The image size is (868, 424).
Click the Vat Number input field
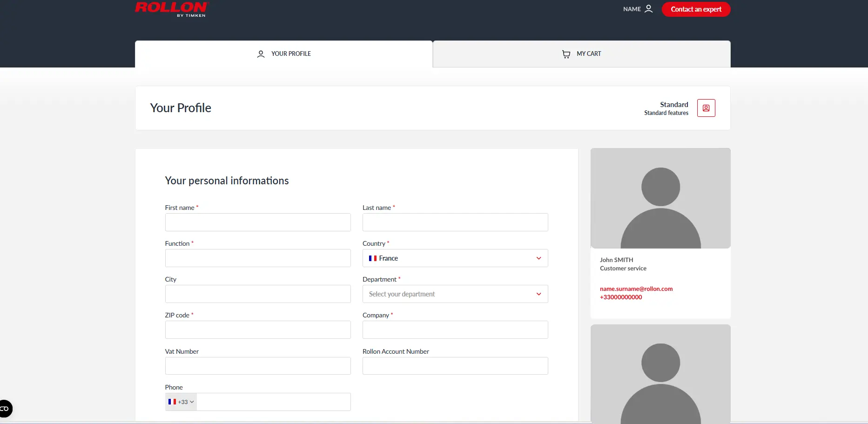258,366
